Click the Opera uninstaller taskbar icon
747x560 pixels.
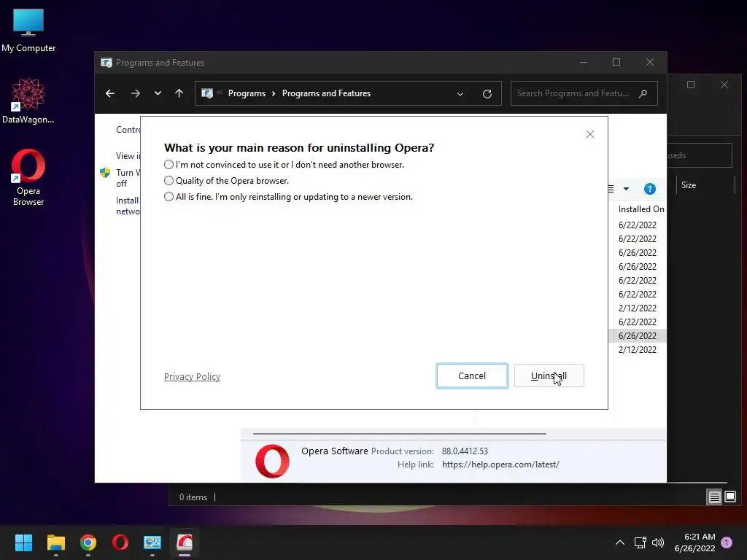point(185,542)
